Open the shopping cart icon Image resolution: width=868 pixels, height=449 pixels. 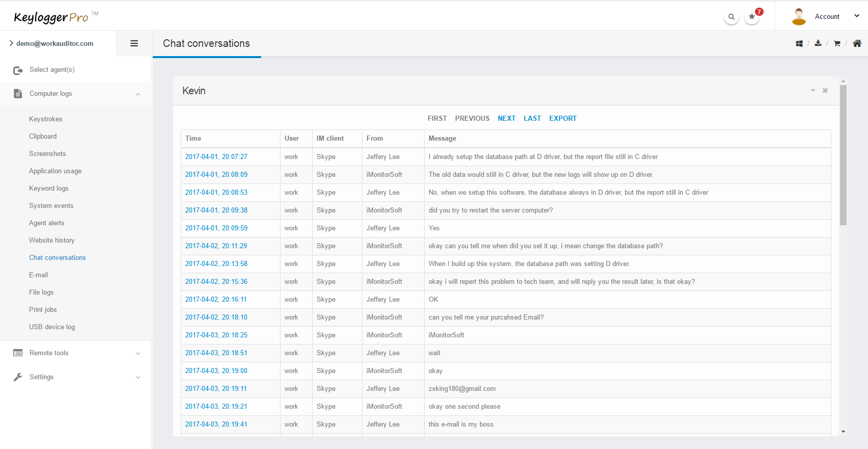(x=837, y=44)
